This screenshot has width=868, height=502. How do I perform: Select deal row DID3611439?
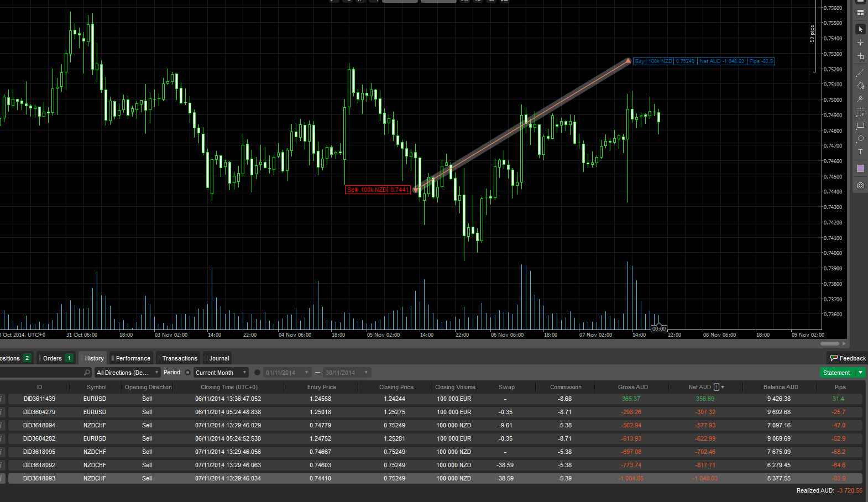point(435,399)
